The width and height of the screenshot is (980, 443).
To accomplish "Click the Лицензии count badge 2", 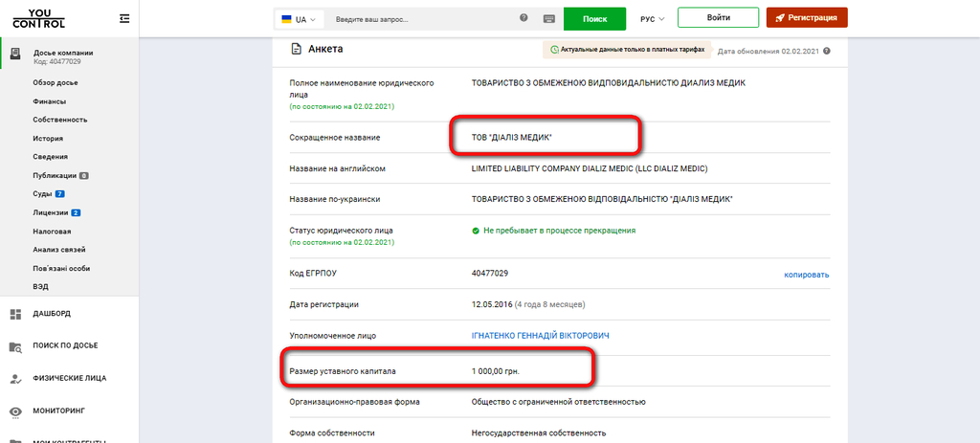I will pos(76,213).
